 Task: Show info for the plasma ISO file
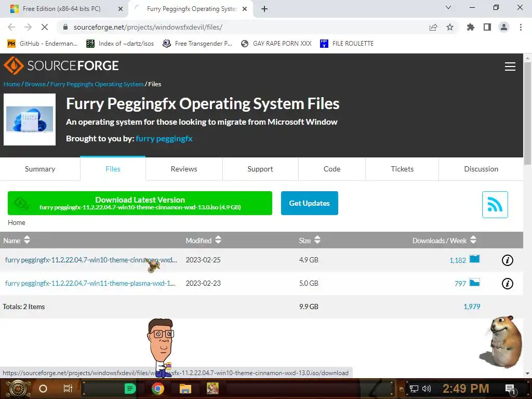[x=507, y=283]
